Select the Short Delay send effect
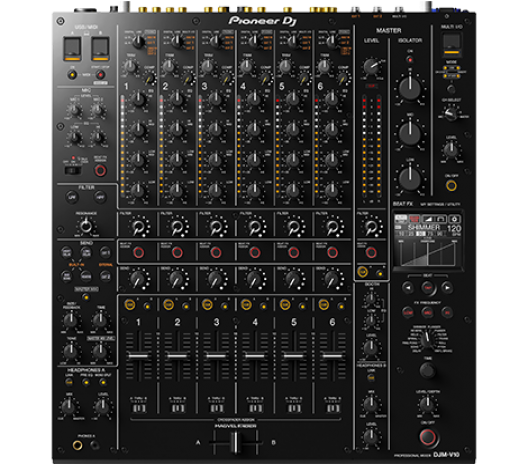The height and width of the screenshot is (464, 528). [x=66, y=252]
